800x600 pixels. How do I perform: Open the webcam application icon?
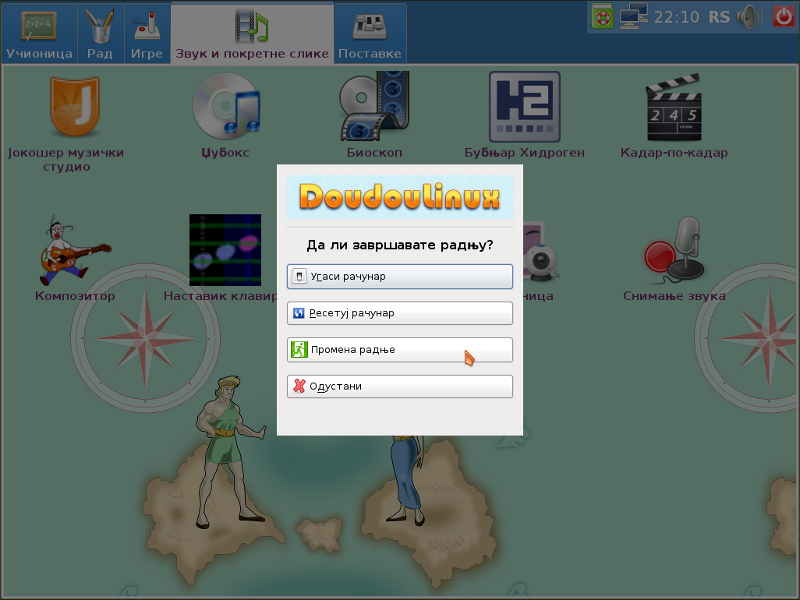coord(540,252)
